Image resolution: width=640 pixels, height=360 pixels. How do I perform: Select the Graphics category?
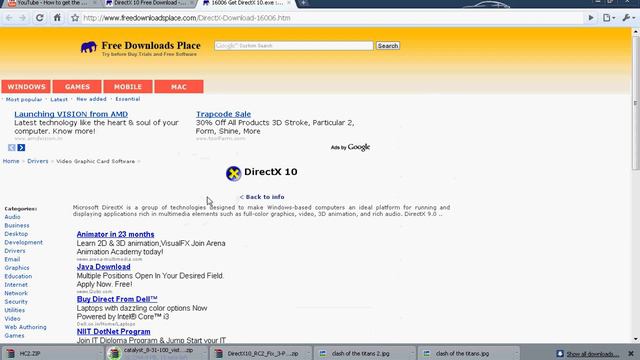[x=17, y=268]
